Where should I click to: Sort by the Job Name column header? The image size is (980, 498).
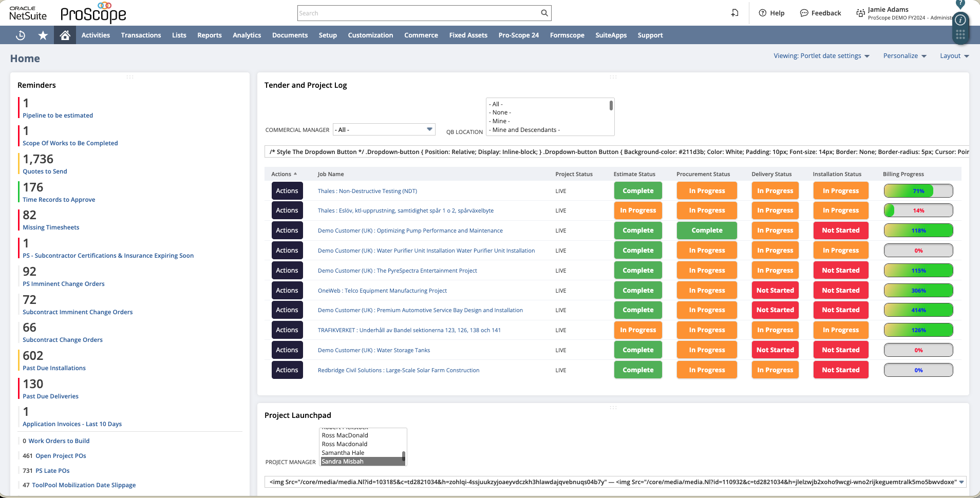(x=331, y=175)
